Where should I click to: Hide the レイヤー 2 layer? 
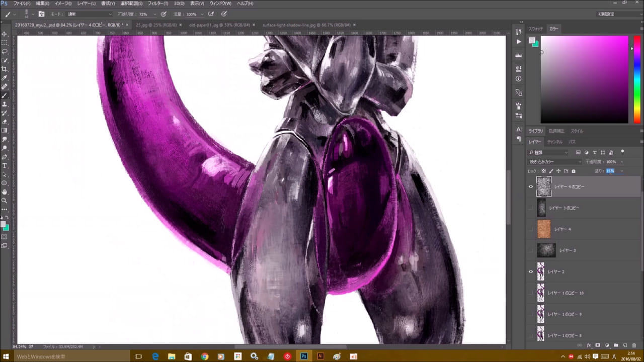531,271
